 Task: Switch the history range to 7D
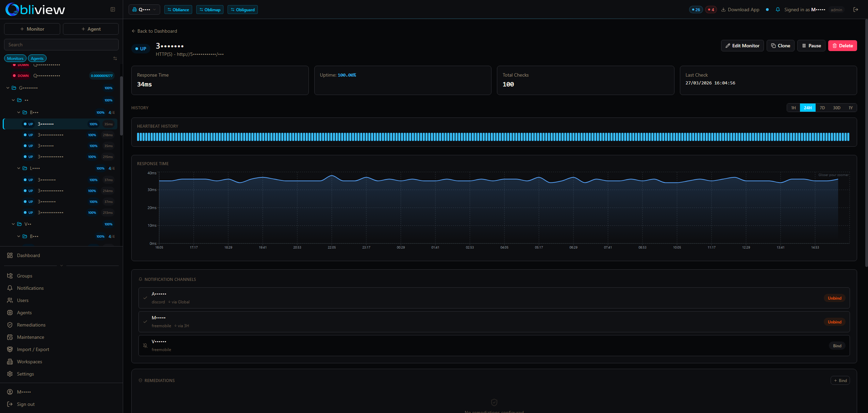[822, 108]
